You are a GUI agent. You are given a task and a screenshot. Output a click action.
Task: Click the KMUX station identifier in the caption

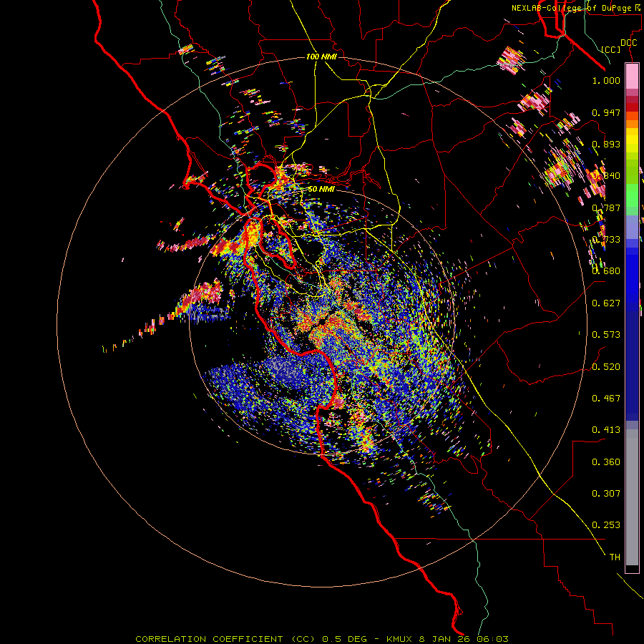pos(401,639)
